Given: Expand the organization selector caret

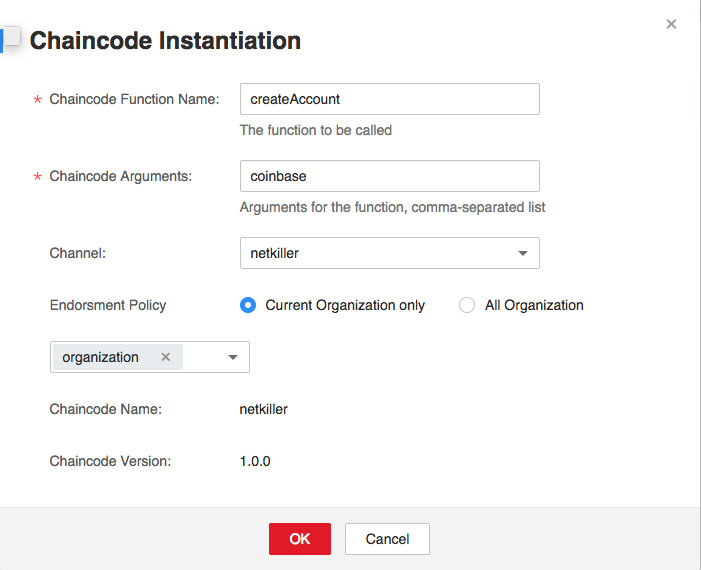Looking at the screenshot, I should pyautogui.click(x=232, y=358).
